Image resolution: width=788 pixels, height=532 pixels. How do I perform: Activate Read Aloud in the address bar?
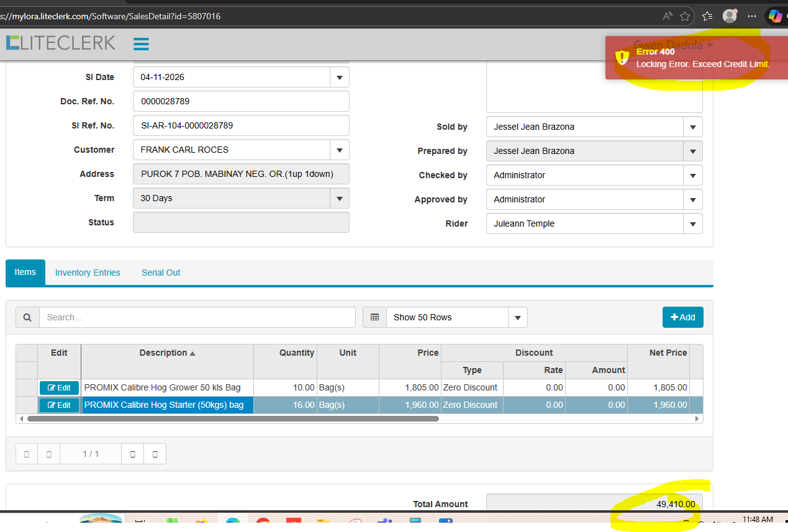pyautogui.click(x=668, y=16)
